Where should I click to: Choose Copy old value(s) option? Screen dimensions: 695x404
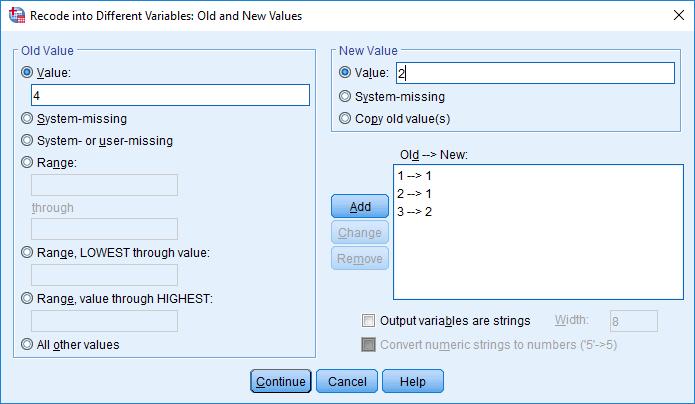coord(345,118)
